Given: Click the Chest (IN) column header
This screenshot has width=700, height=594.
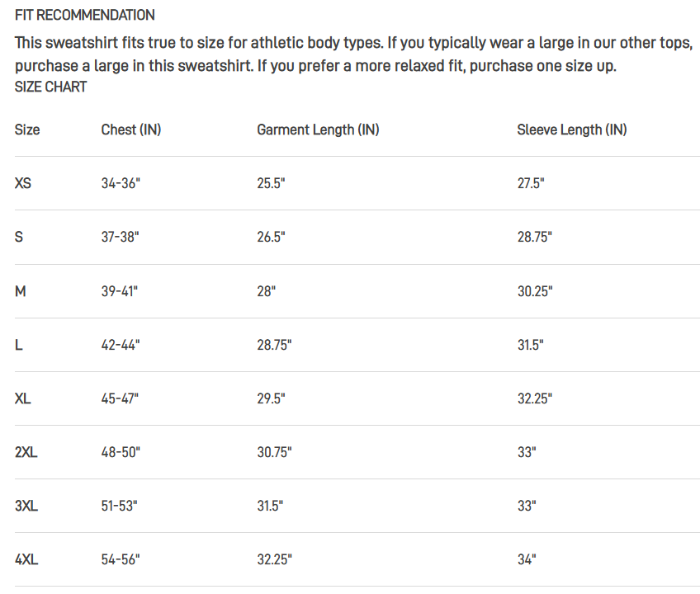Looking at the screenshot, I should [131, 130].
